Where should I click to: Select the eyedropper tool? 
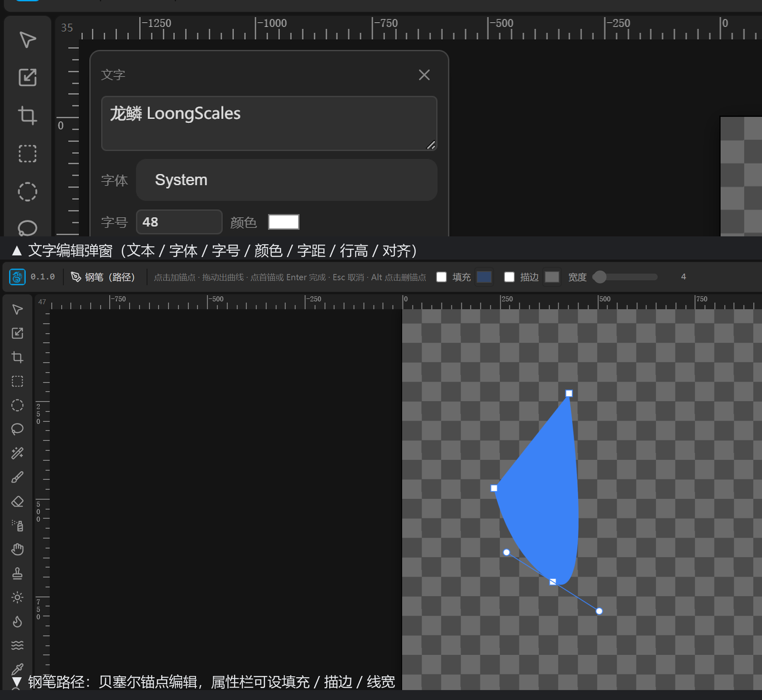point(17,669)
